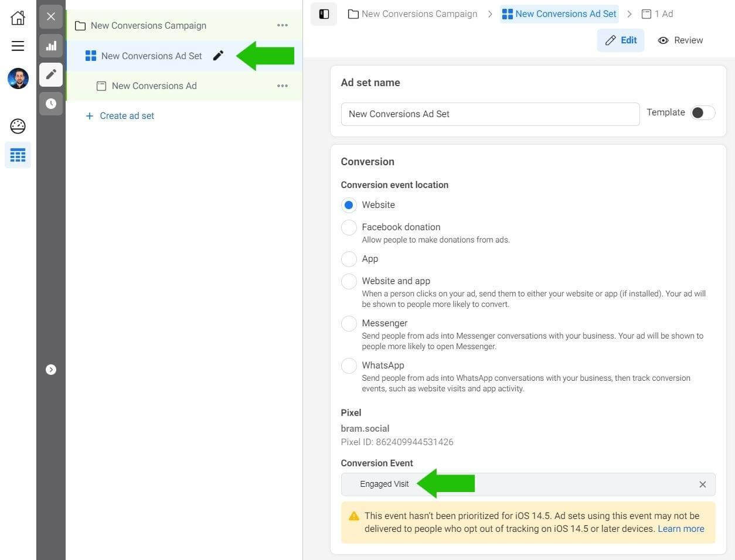Click the Edit button

pos(621,40)
